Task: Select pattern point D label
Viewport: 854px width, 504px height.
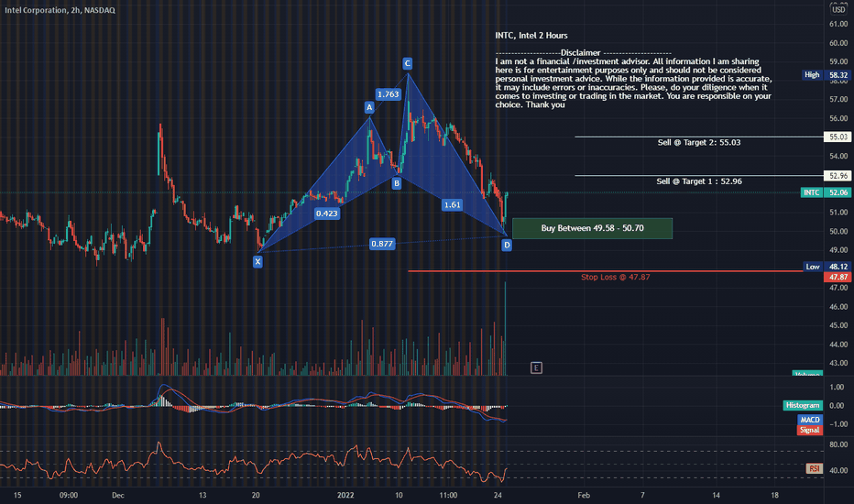Action: pyautogui.click(x=507, y=246)
